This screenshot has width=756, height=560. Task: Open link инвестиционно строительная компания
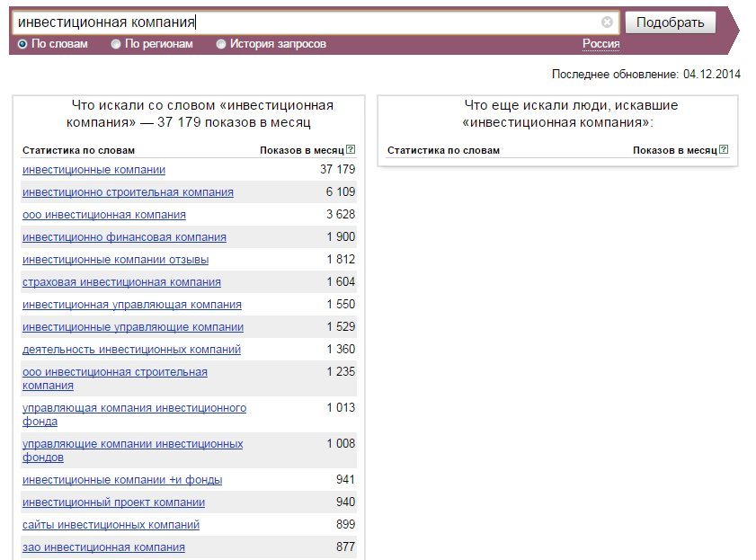point(128,192)
